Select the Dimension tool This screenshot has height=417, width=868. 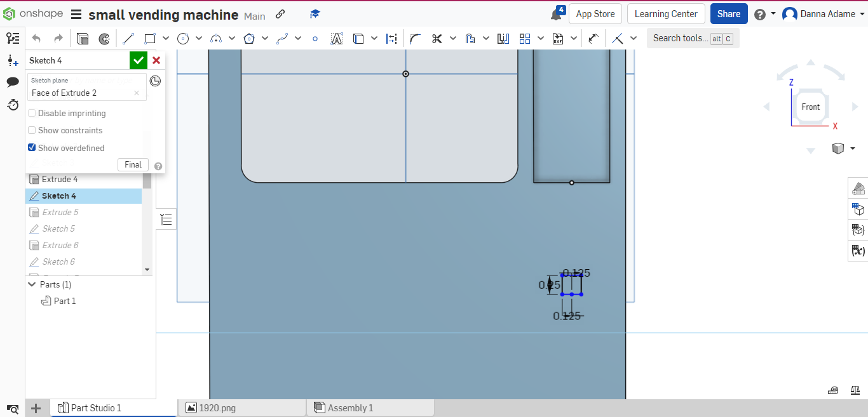pyautogui.click(x=391, y=38)
